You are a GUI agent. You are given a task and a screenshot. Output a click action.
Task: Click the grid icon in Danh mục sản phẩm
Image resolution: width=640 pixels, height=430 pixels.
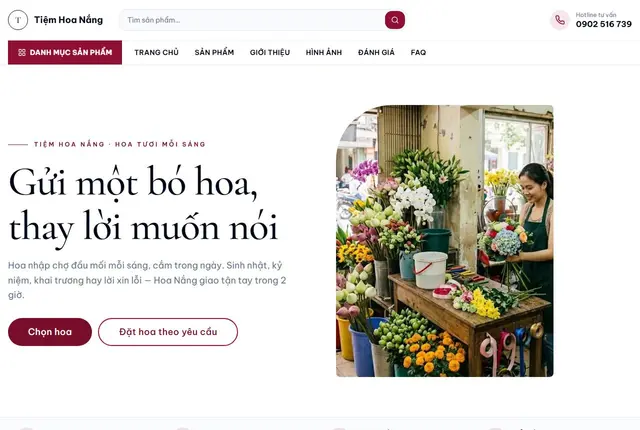click(22, 53)
